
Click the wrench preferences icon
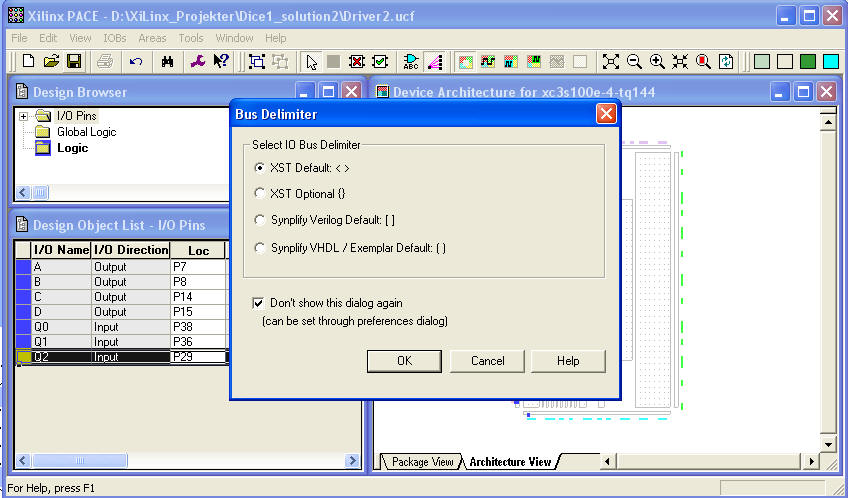click(198, 61)
